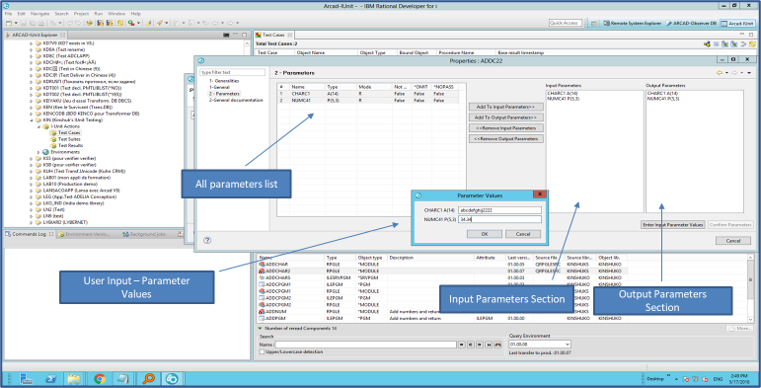This screenshot has height=388, width=761.
Task: Click the Open Perspective icon
Action: coord(594,23)
